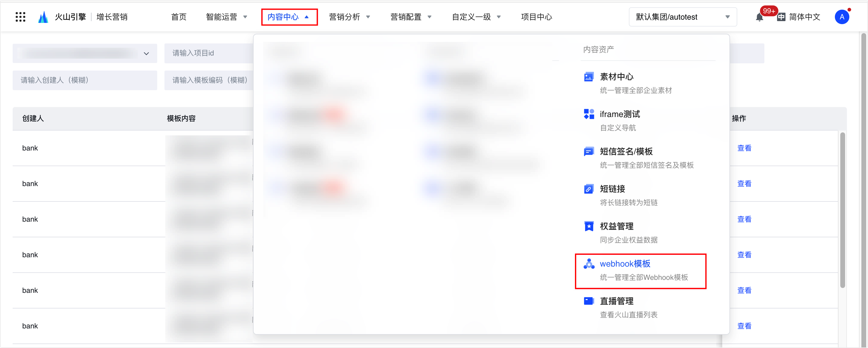Click the 短信签名/模板 message icon
The image size is (868, 348).
(589, 152)
